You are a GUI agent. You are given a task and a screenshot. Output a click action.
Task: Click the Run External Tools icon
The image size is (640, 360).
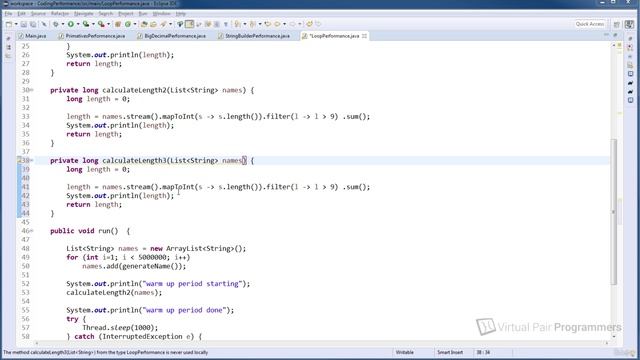(x=101, y=24)
